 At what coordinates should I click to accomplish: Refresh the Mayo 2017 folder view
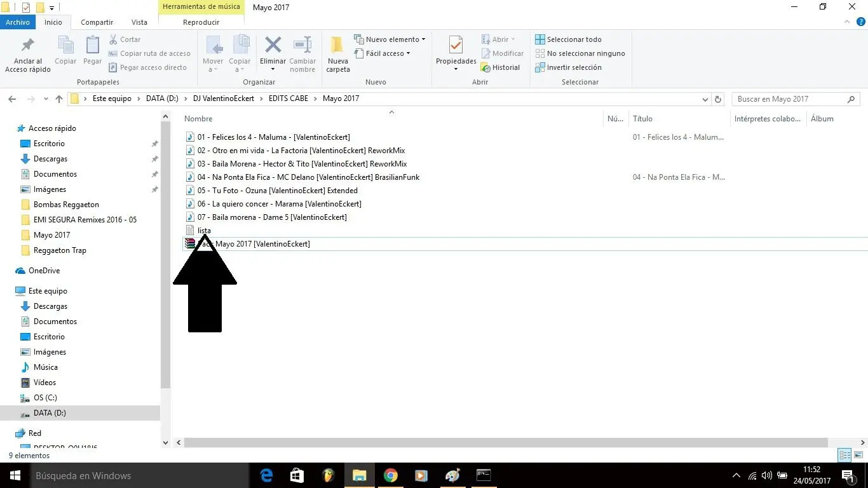718,99
